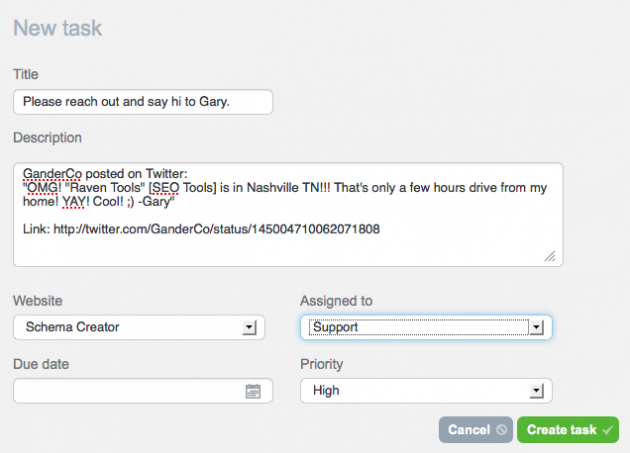
Task: Click the cancel circle icon
Action: tap(501, 430)
